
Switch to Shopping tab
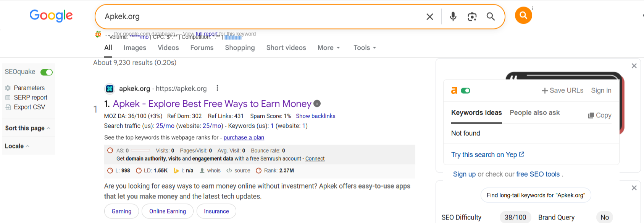tap(240, 47)
